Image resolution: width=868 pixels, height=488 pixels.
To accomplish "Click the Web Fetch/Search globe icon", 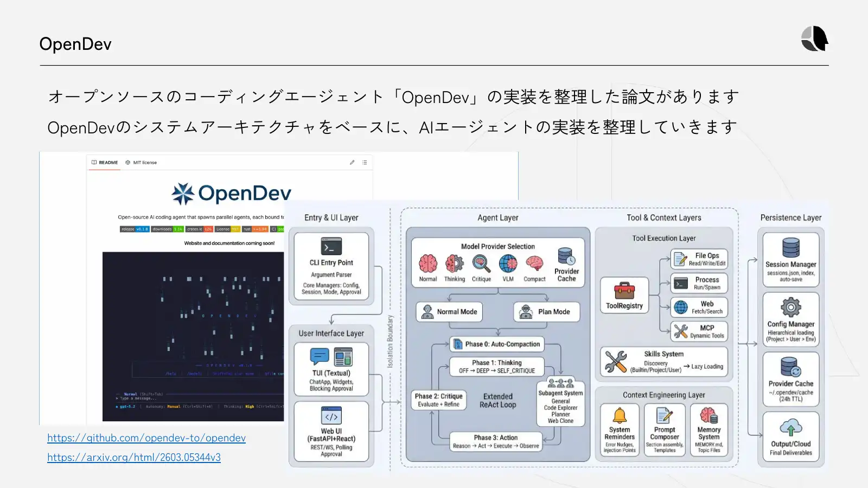I will click(680, 307).
